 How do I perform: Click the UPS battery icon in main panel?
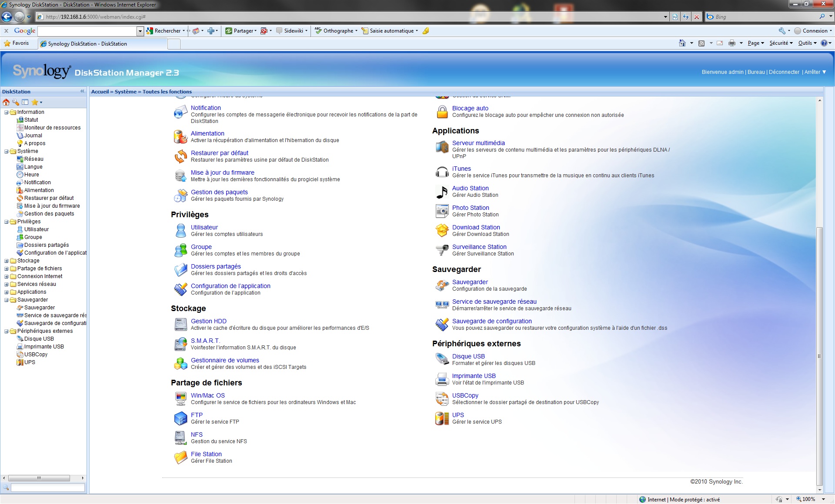coord(442,418)
